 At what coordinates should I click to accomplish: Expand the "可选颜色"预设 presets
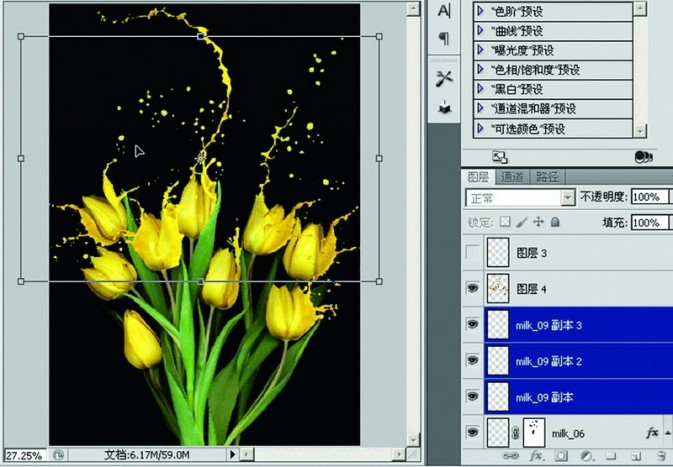click(481, 128)
